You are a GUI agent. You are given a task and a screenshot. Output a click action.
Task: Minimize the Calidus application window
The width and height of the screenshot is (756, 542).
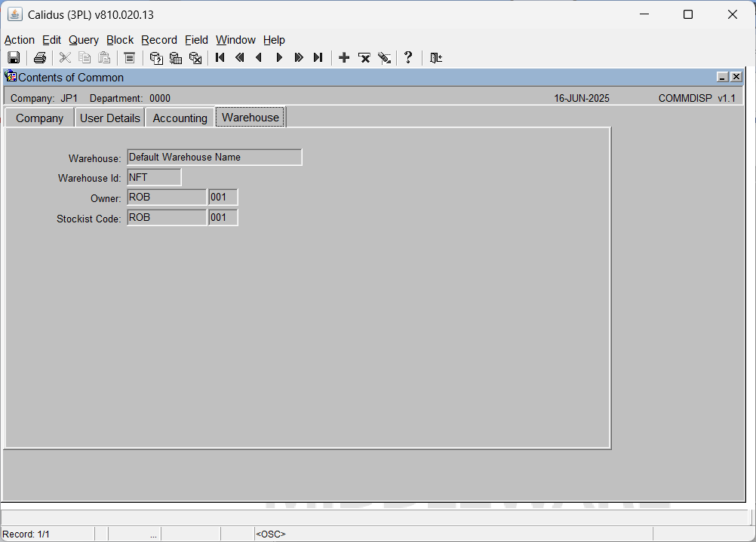click(644, 14)
